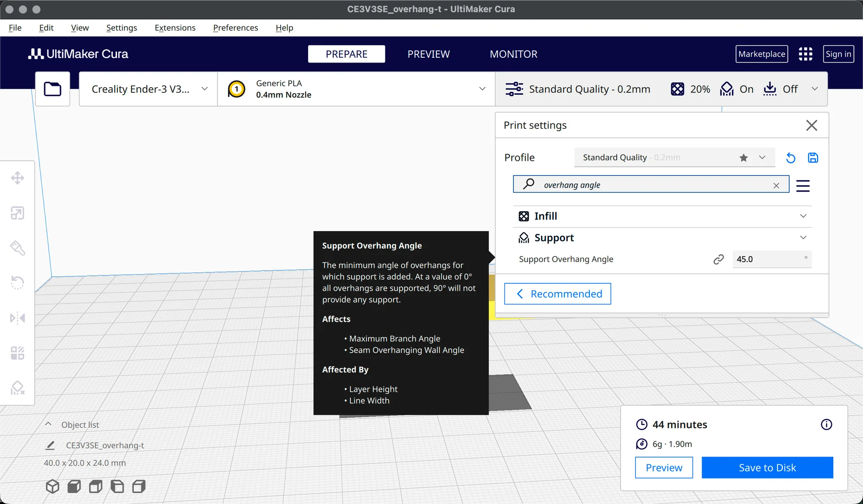Expand the Infill settings category
The image size is (863, 504).
click(x=662, y=216)
